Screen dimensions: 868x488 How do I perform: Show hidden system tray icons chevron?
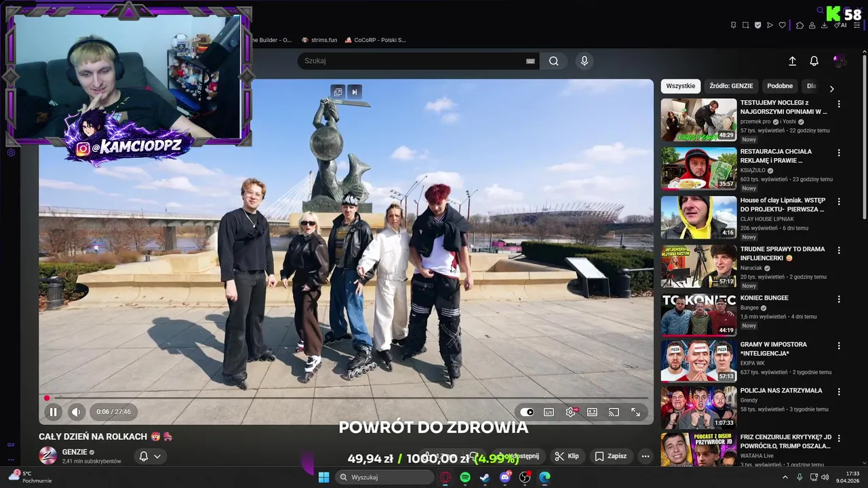point(785,477)
